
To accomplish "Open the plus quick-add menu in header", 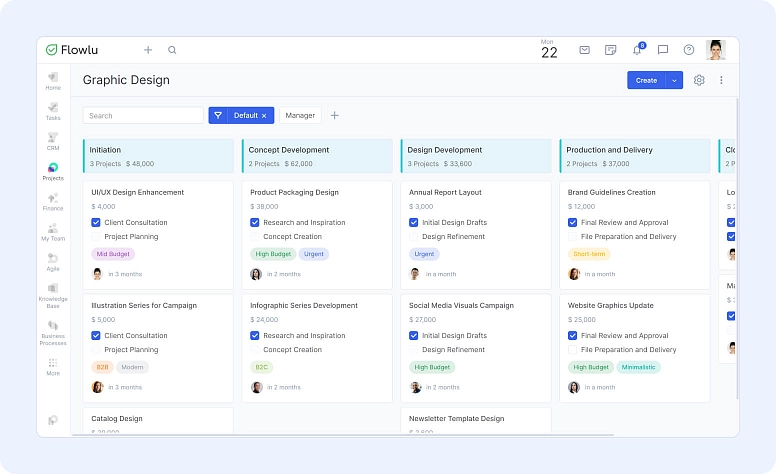I will [x=148, y=50].
